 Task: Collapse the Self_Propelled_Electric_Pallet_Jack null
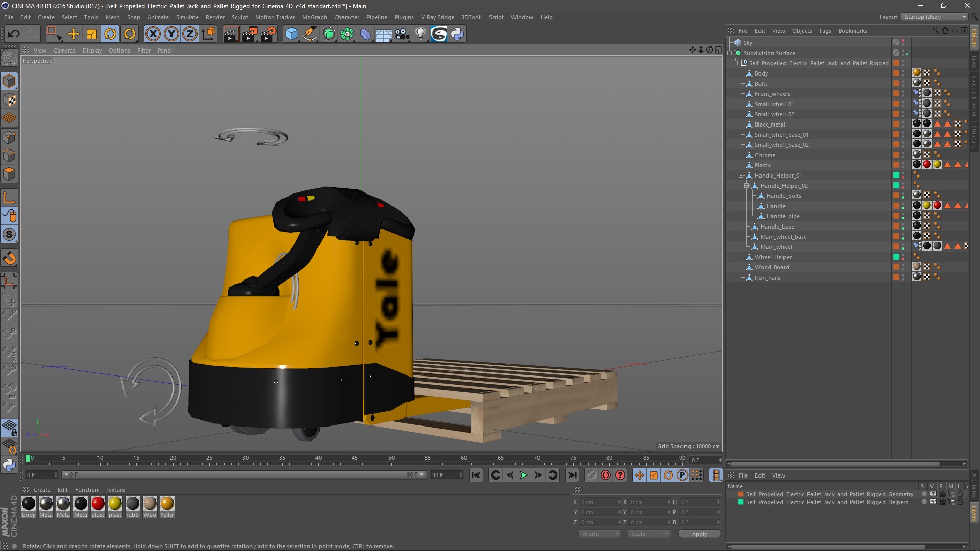736,63
